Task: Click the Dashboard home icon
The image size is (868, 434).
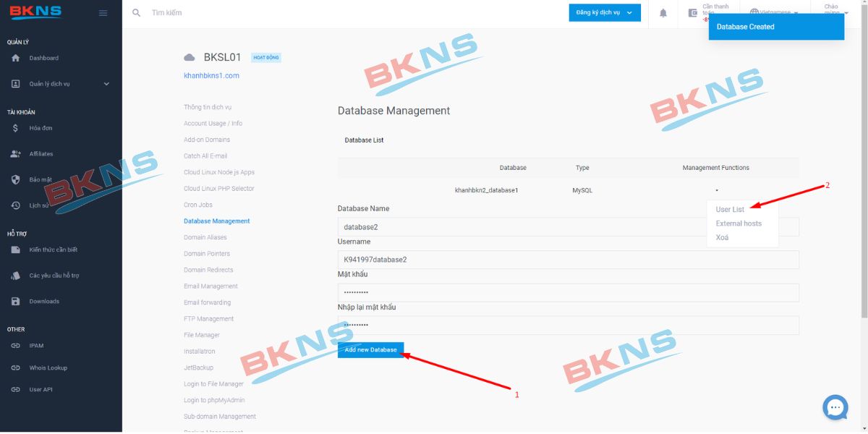Action: pyautogui.click(x=16, y=58)
